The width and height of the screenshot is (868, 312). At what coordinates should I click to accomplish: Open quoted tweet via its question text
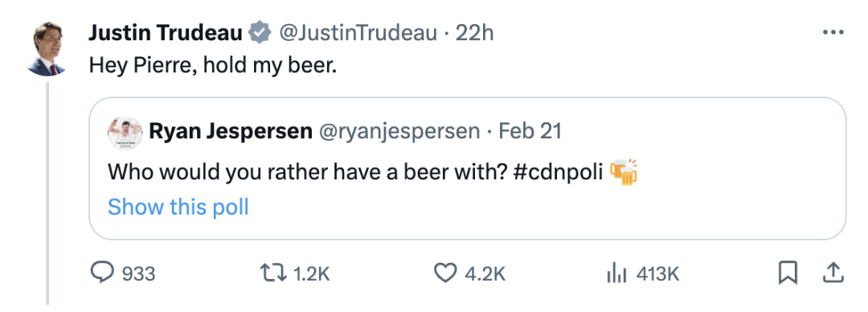click(x=308, y=171)
